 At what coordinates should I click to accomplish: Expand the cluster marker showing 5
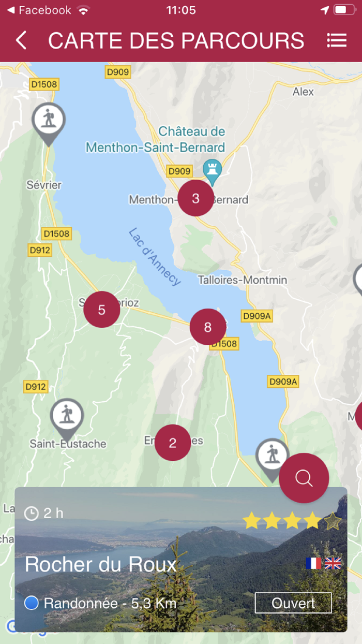(101, 310)
